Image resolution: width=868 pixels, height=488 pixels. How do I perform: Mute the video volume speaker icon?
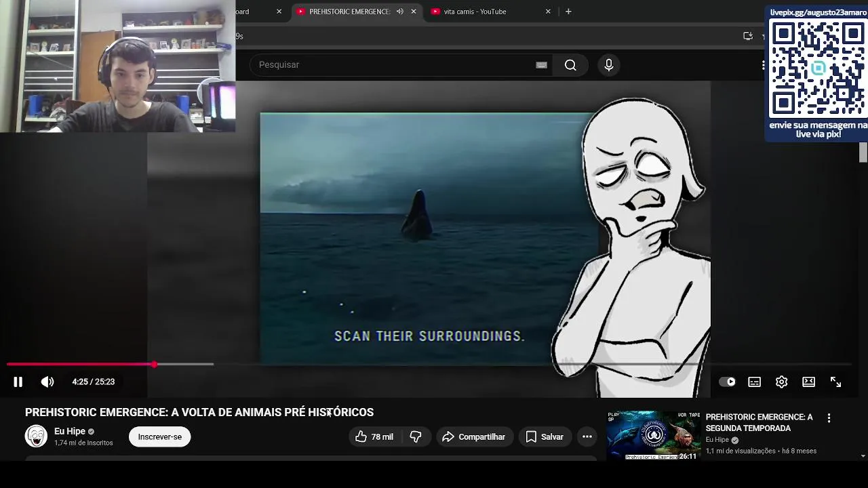click(47, 382)
